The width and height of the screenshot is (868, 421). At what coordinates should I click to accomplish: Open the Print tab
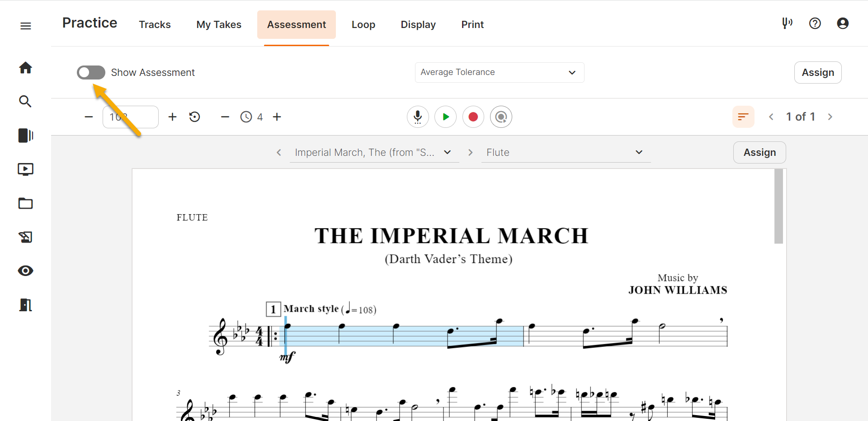click(472, 24)
